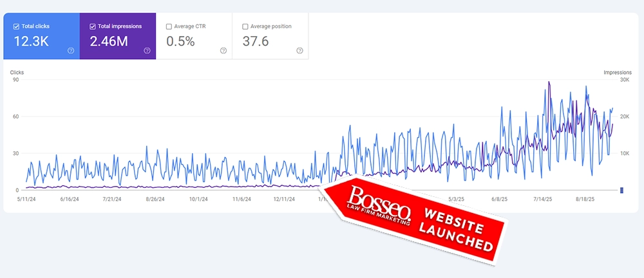Enable the Average position checkbox
Screen dimensions: 644x278
tap(245, 26)
